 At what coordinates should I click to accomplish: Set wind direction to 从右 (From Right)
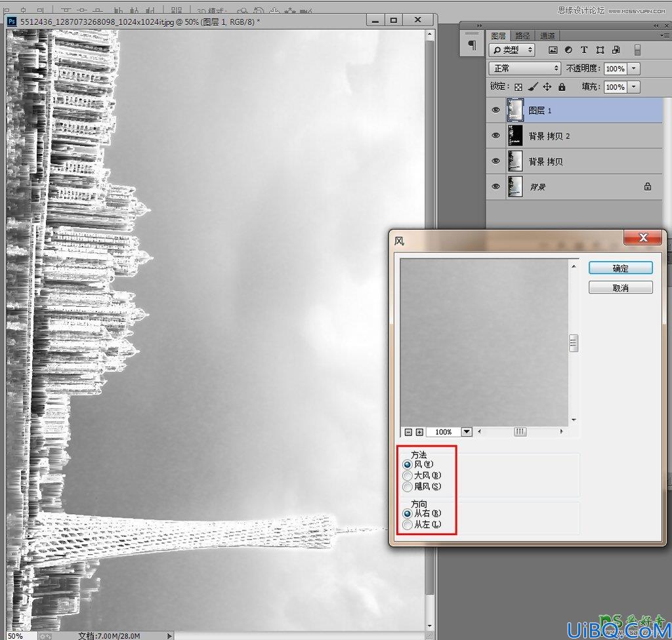click(x=407, y=513)
